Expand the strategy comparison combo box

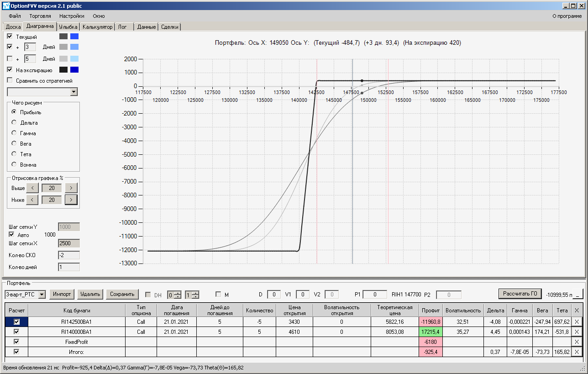[x=74, y=92]
